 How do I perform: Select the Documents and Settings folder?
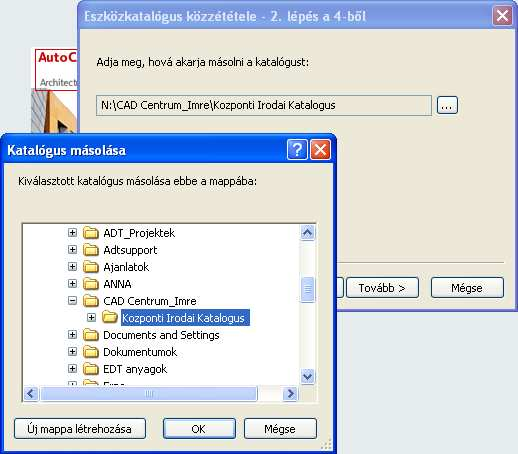tap(161, 335)
